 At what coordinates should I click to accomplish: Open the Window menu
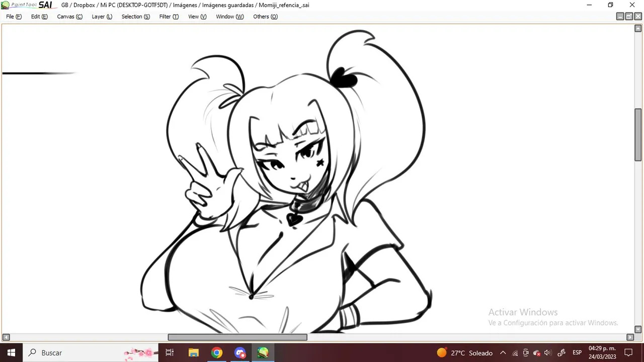tap(229, 17)
